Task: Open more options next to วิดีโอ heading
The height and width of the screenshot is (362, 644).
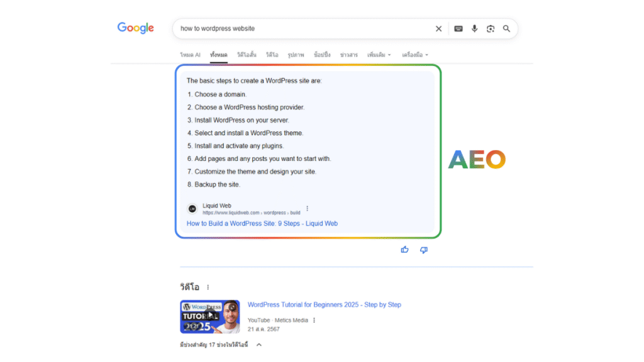Action: tap(208, 287)
